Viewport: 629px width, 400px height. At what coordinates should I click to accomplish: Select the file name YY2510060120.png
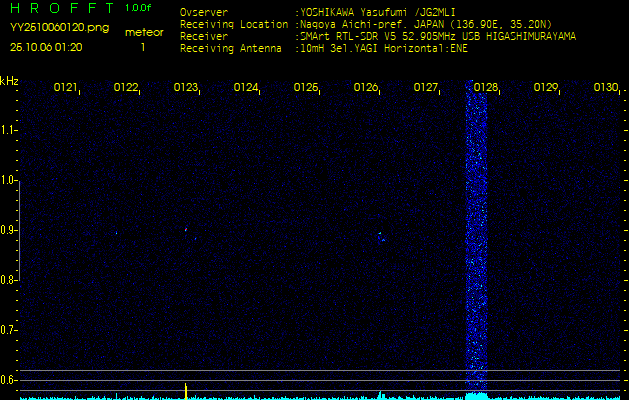pos(59,28)
